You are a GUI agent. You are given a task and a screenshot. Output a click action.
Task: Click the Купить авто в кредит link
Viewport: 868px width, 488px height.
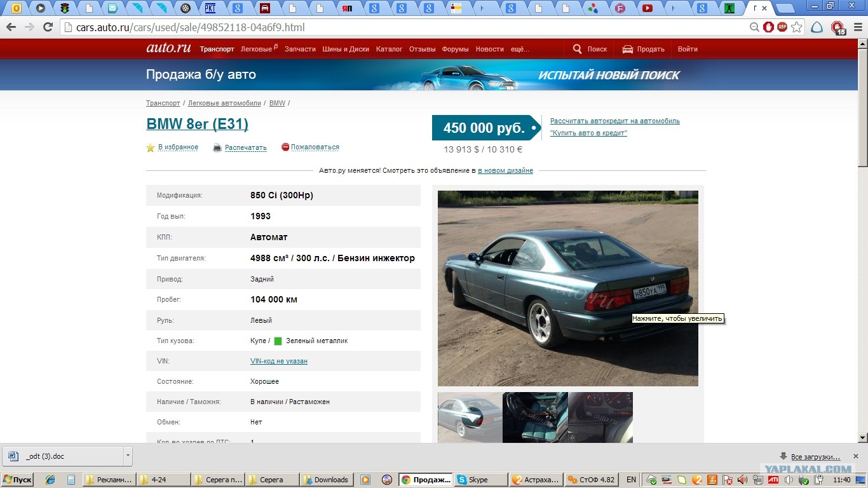pos(589,133)
